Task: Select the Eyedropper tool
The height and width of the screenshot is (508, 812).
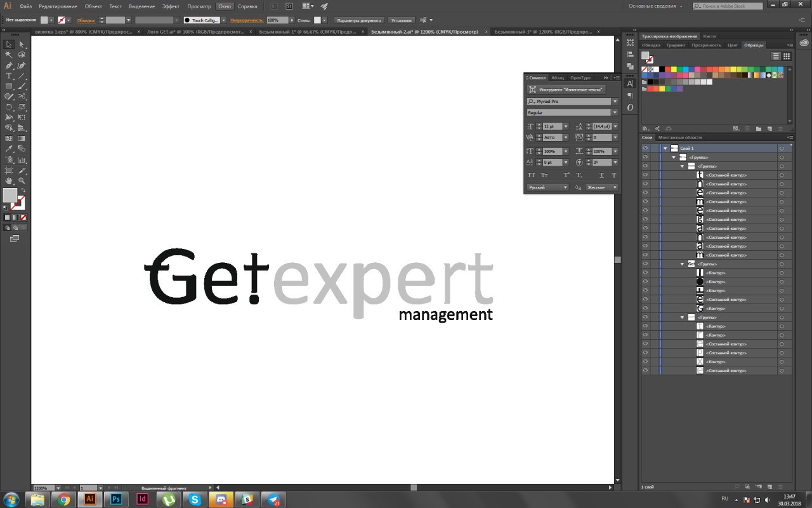Action: (x=9, y=149)
